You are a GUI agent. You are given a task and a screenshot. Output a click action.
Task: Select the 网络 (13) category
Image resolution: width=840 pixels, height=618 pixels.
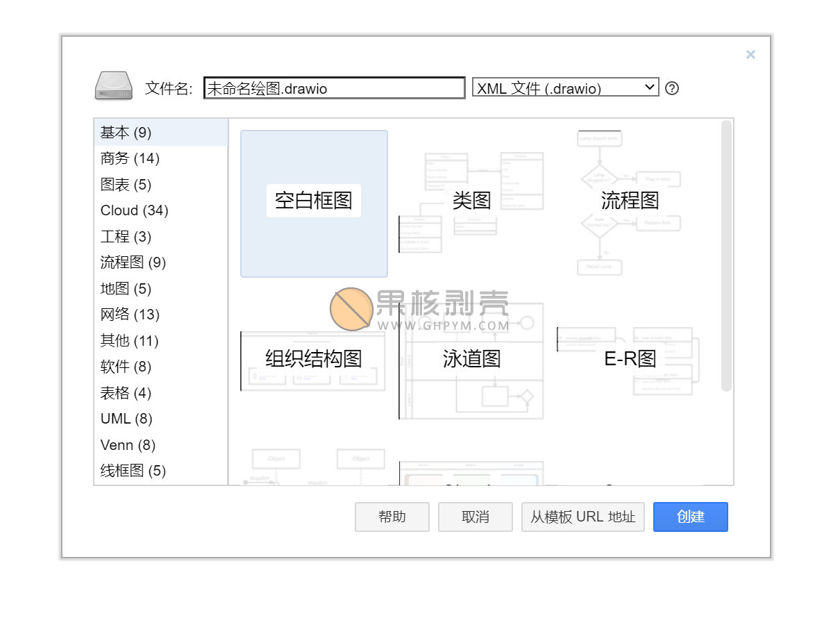[161, 315]
